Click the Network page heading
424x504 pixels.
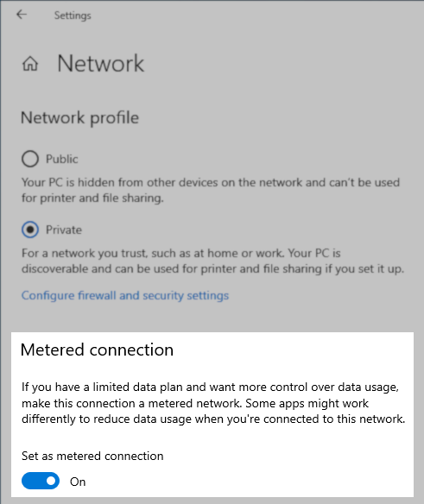point(101,63)
